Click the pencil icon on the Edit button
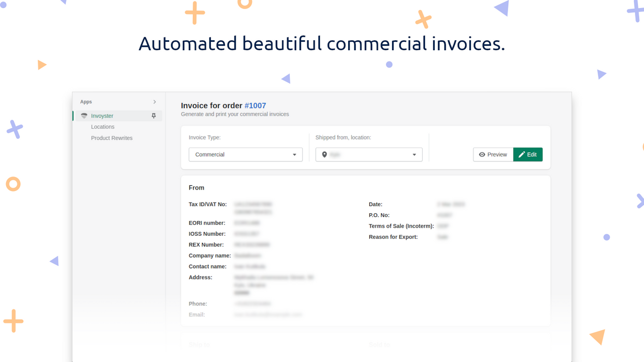Image resolution: width=644 pixels, height=362 pixels. (x=522, y=154)
